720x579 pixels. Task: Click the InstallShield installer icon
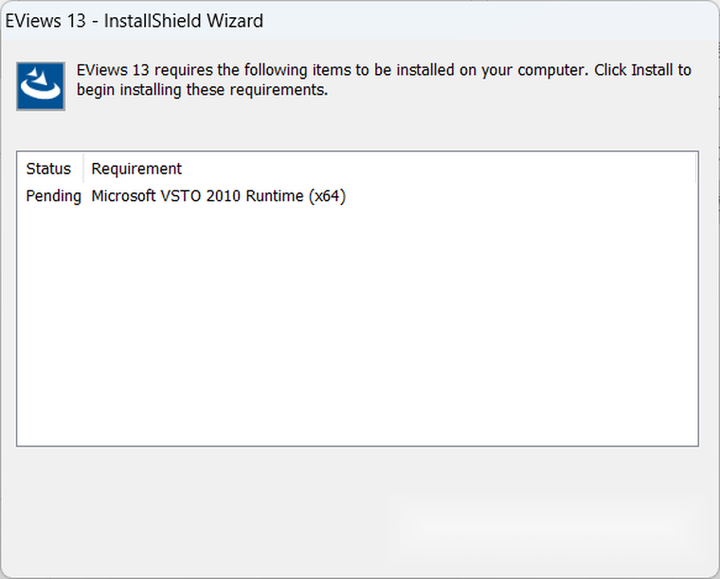pyautogui.click(x=41, y=86)
